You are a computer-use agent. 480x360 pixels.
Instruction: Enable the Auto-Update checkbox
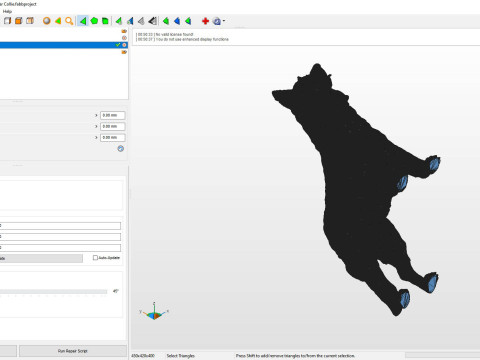point(95,258)
